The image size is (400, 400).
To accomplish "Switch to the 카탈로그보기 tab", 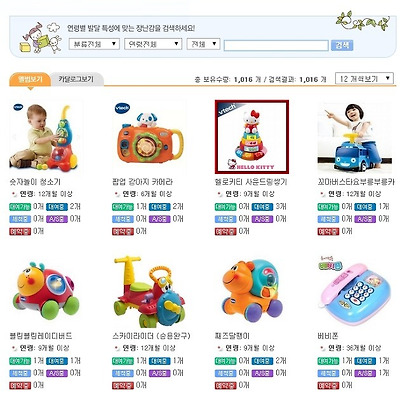I will click(77, 79).
